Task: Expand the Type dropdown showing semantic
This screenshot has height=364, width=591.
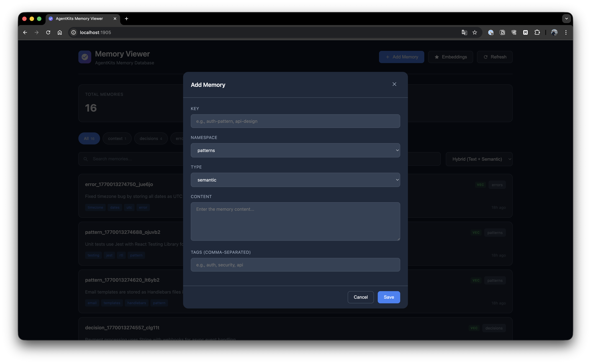Action: coord(295,180)
